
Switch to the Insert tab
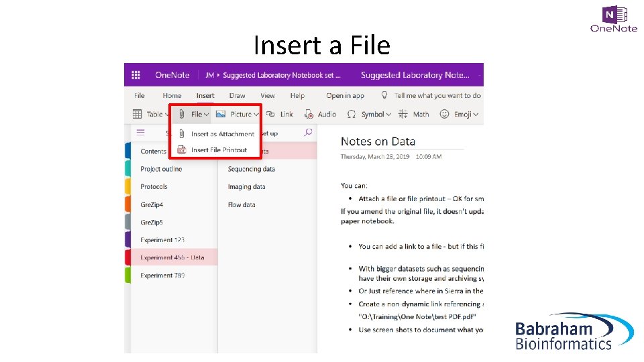coord(205,96)
